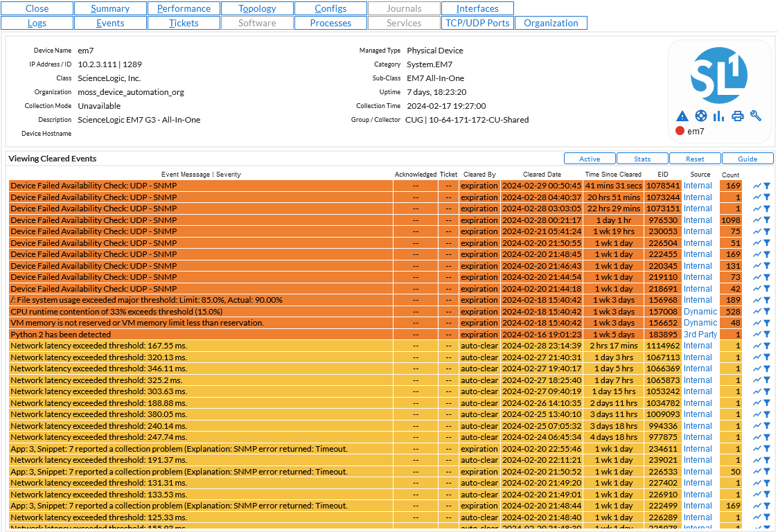Click the filter icon for EID 1078541

[767, 186]
